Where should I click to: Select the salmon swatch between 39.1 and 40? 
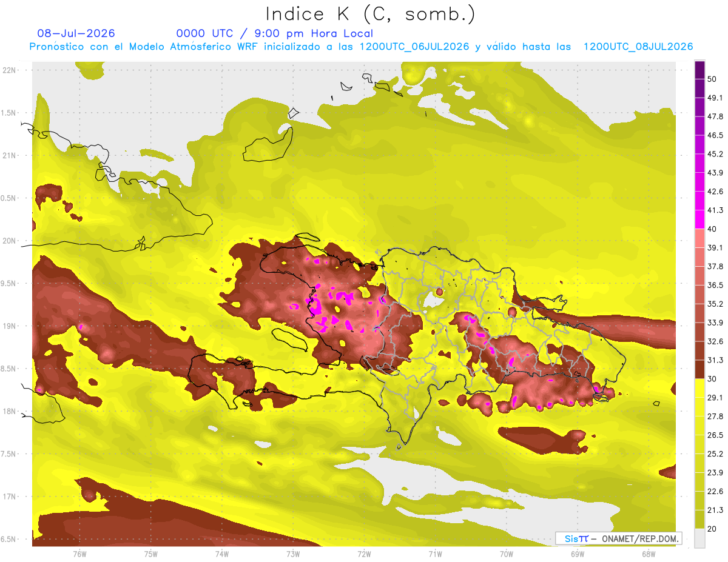(699, 238)
